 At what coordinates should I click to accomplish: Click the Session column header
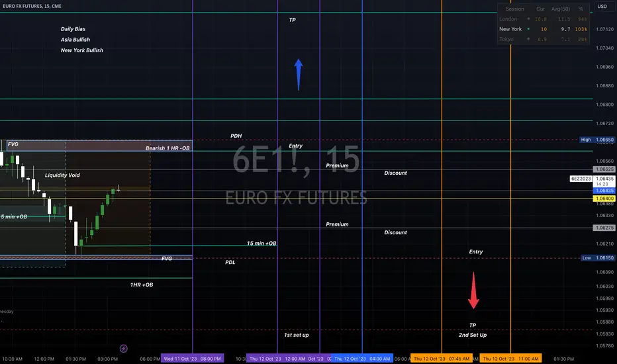click(514, 9)
